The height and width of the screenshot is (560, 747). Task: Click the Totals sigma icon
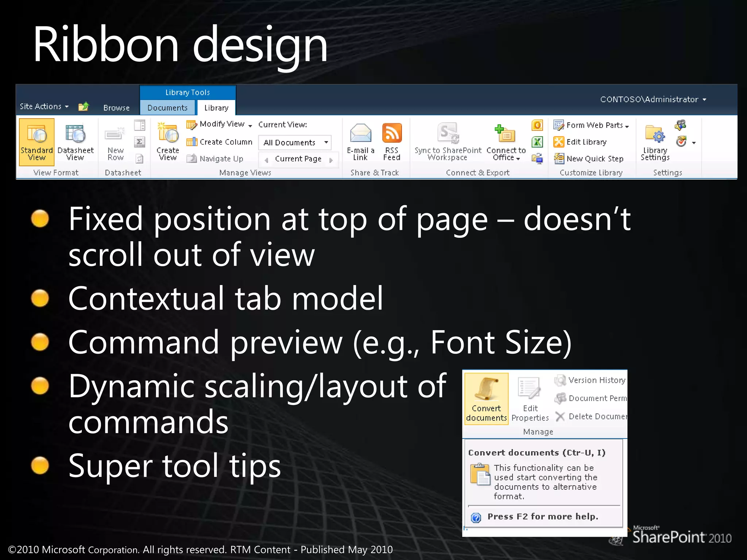[140, 142]
